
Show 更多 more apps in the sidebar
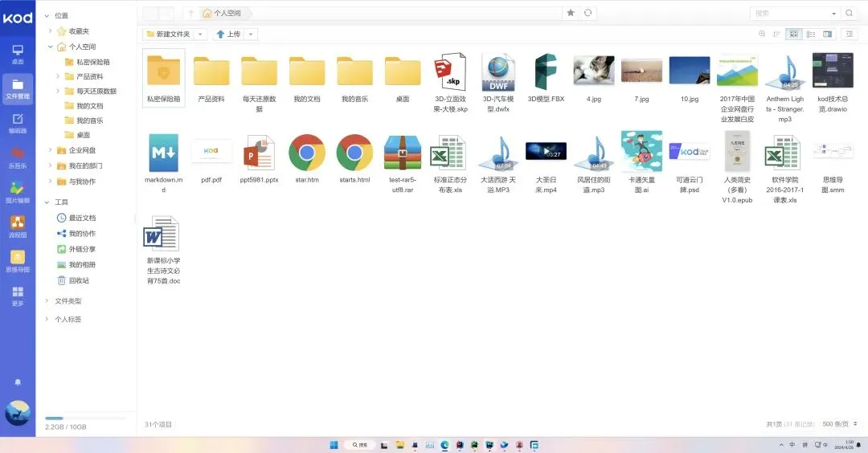(18, 296)
